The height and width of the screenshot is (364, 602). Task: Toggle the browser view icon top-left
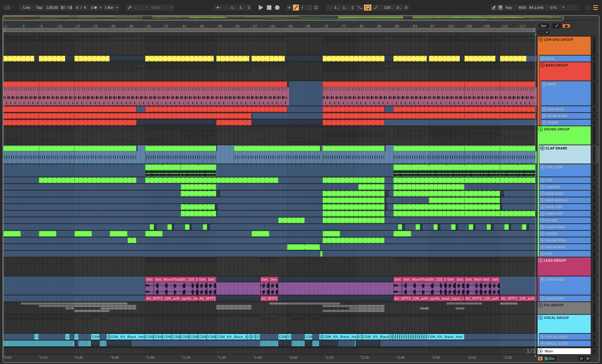point(7,8)
